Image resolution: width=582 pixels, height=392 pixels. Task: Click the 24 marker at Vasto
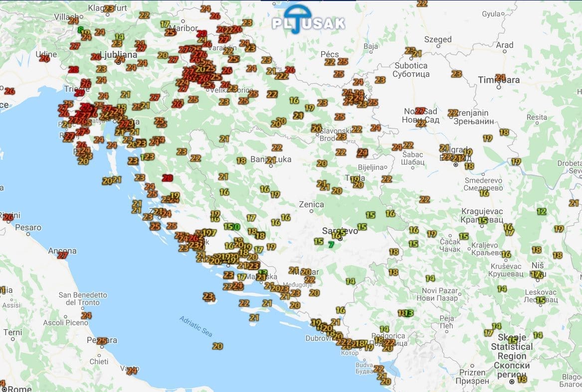[x=132, y=371]
